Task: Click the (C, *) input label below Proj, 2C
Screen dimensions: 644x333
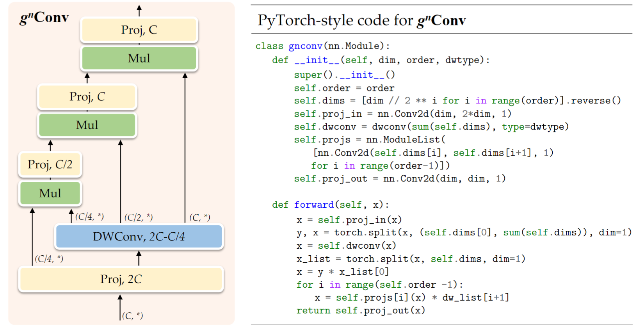Action: 132,315
